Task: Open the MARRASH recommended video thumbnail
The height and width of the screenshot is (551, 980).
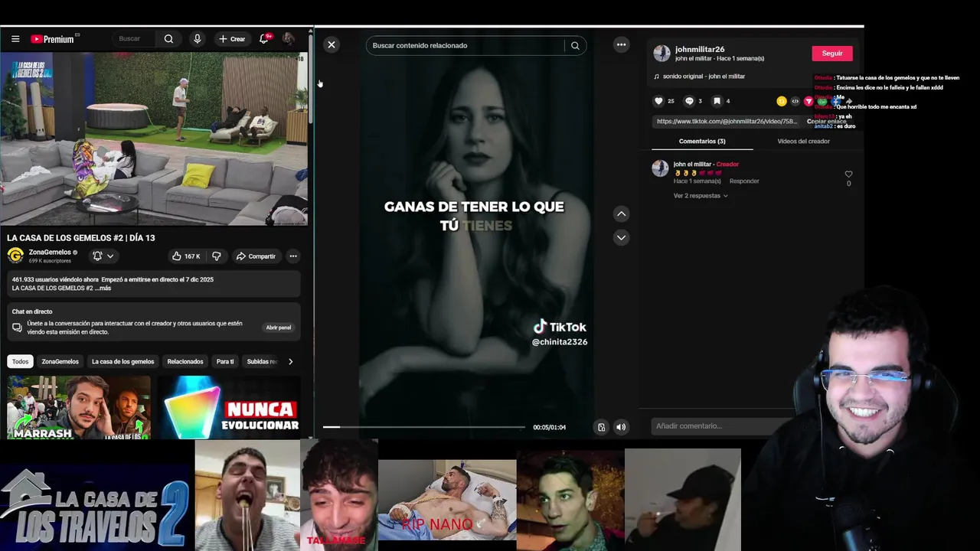Action: click(79, 407)
